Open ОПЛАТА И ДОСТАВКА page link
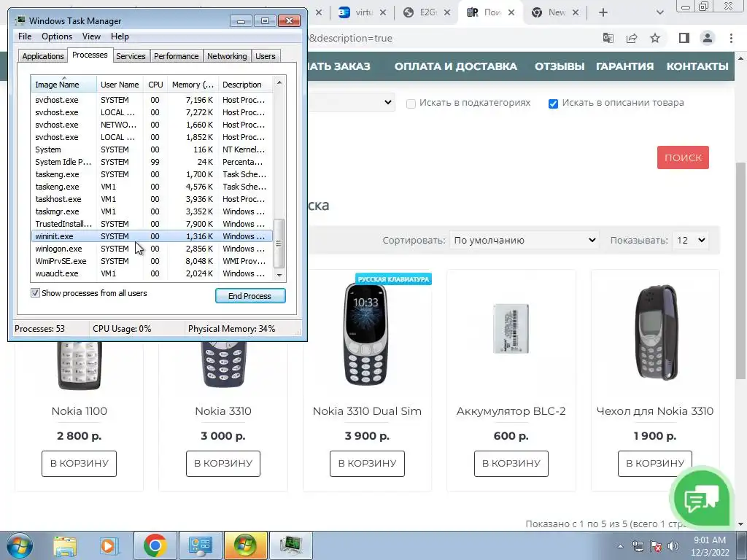The height and width of the screenshot is (560, 747). pyautogui.click(x=455, y=66)
